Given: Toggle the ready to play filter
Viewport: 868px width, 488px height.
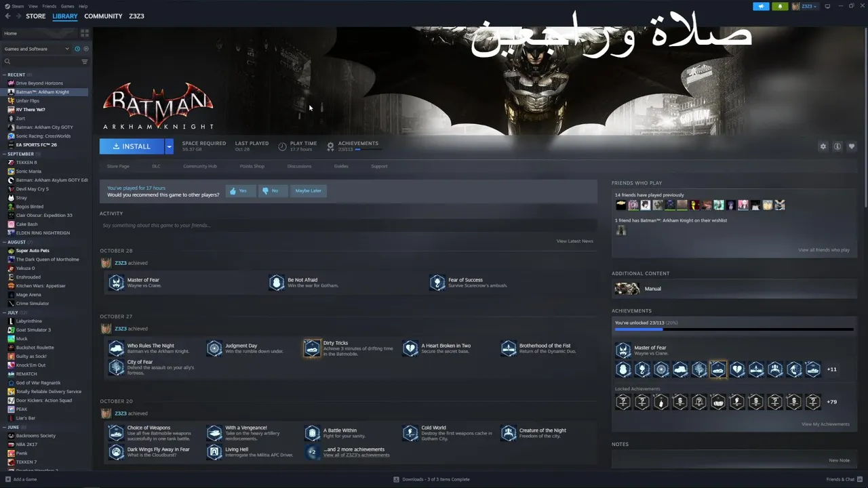Looking at the screenshot, I should (x=86, y=49).
